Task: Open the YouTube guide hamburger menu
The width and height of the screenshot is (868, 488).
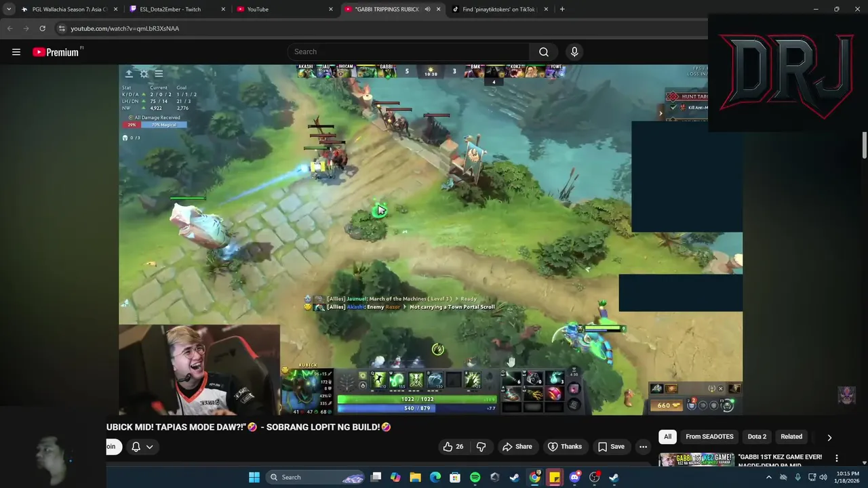Action: click(x=16, y=52)
